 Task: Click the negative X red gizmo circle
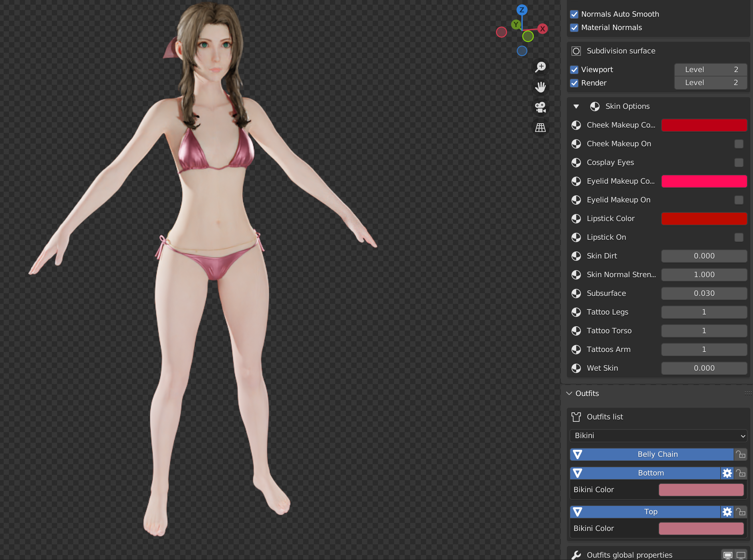click(501, 32)
